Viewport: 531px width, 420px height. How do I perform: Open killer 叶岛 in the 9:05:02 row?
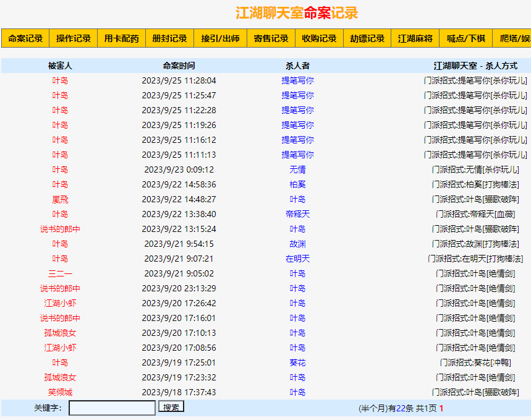(298, 273)
